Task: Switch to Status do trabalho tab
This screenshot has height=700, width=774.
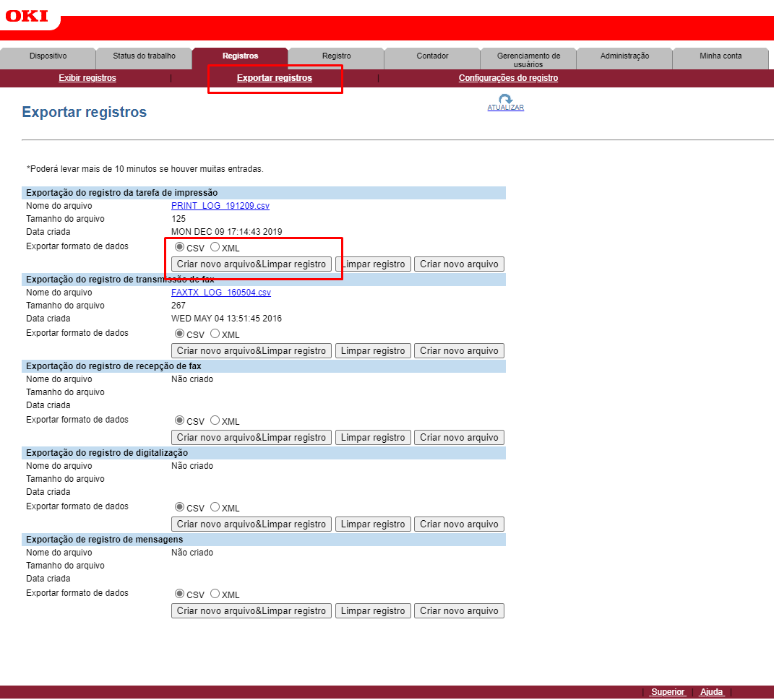Action: [x=144, y=56]
